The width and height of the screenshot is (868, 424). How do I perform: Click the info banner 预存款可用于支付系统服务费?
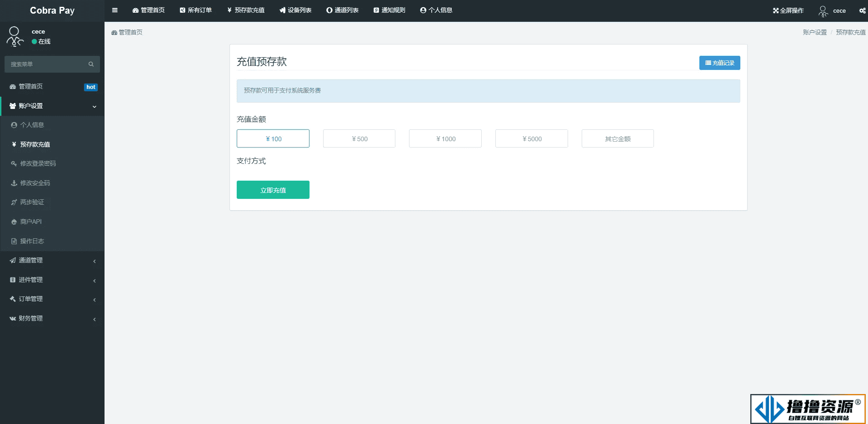point(488,91)
